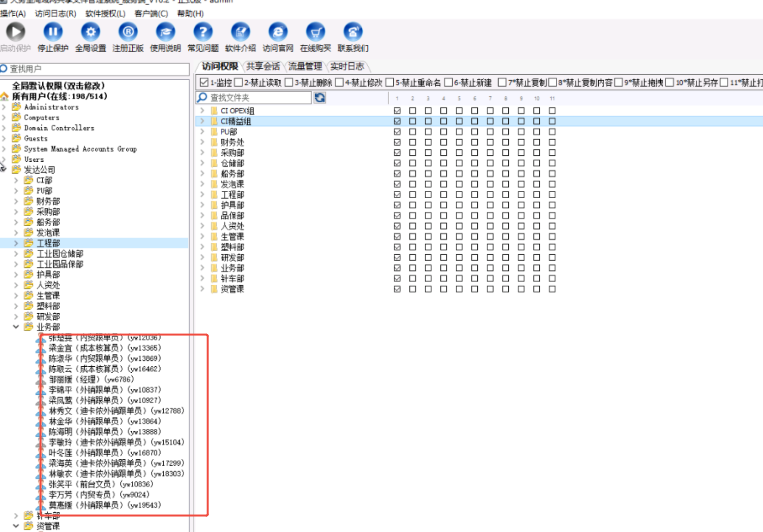Expand the CI精益组 folder row
Image resolution: width=763 pixels, height=532 pixels.
(202, 121)
